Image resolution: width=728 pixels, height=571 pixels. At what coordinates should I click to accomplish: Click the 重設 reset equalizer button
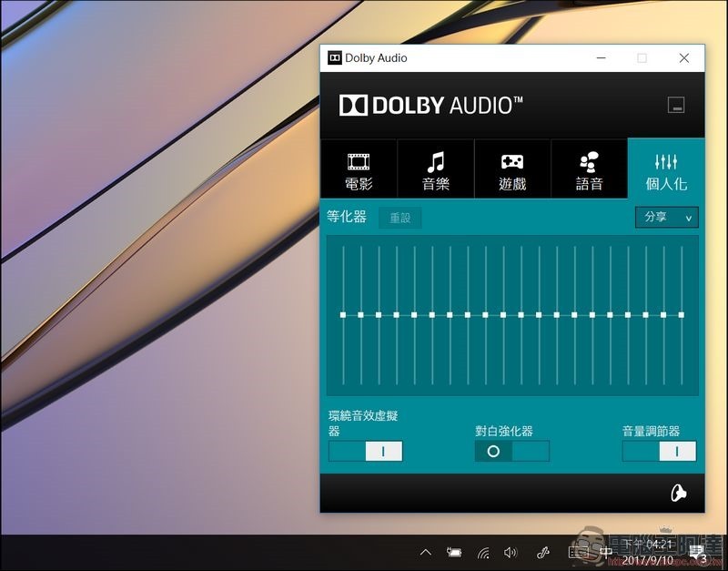(x=400, y=218)
